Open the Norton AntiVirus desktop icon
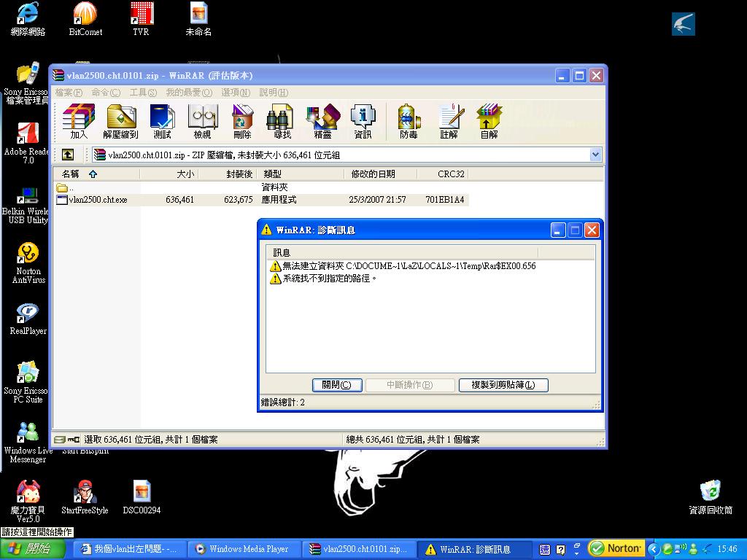Screen dimensions: 747x560 [x=28, y=262]
